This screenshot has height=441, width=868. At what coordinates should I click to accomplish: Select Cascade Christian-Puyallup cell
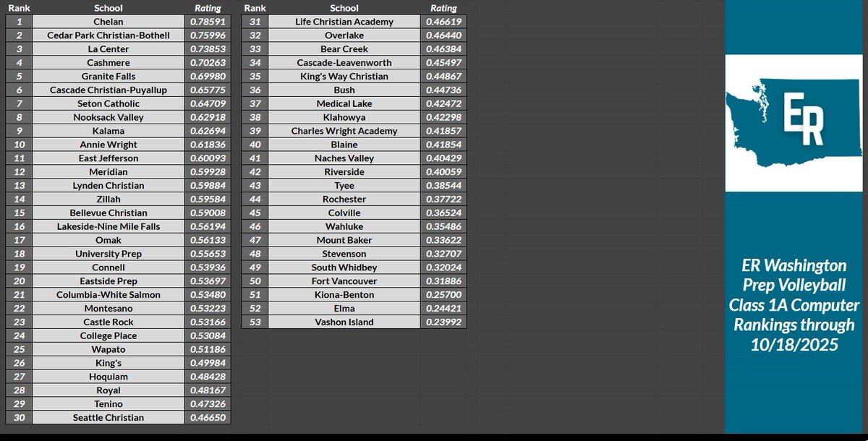(x=109, y=90)
